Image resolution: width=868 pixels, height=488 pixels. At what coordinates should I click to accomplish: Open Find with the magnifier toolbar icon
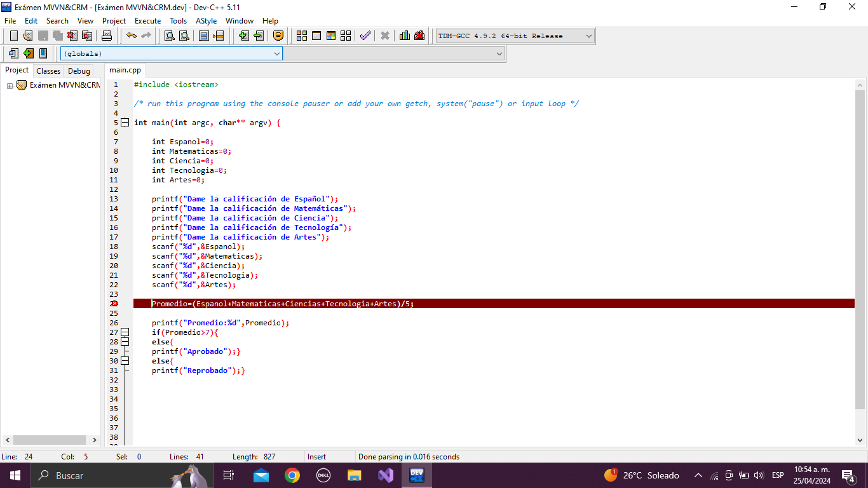pos(170,36)
